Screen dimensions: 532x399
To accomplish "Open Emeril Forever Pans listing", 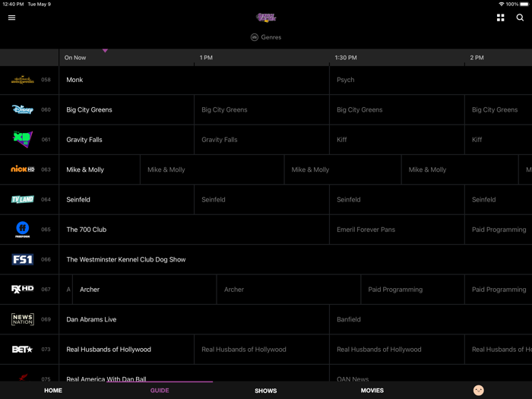I will [397, 230].
